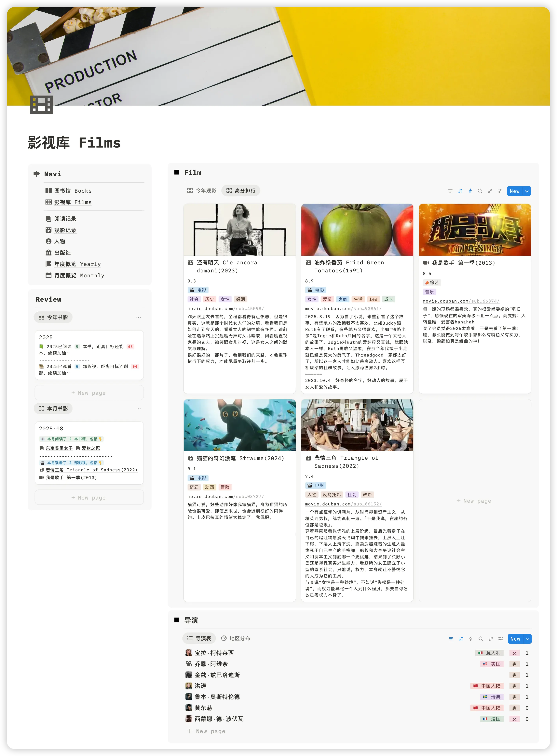Open director row 宝拉·柯特莱西
The image size is (557, 756).
(214, 653)
